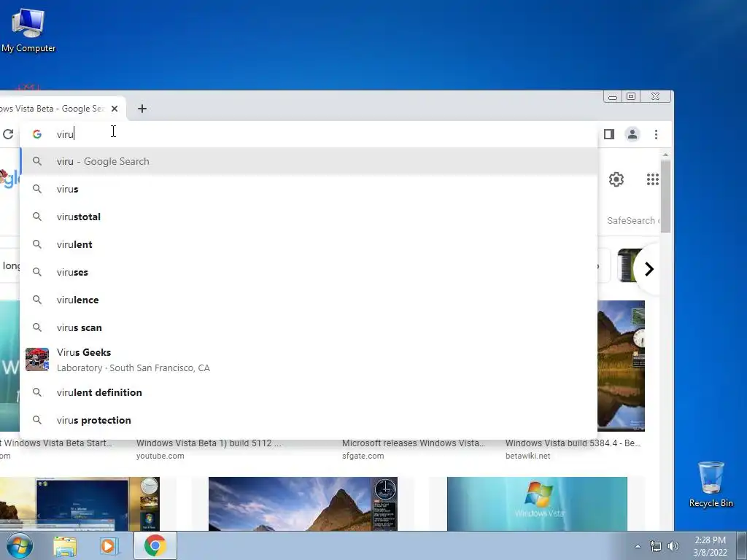Viewport: 747px width, 560px height.
Task: Choose the 'Virus Geeks' laboratory suggestion
Action: point(309,359)
